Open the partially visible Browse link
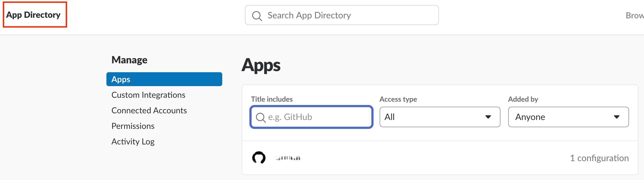 (x=635, y=15)
